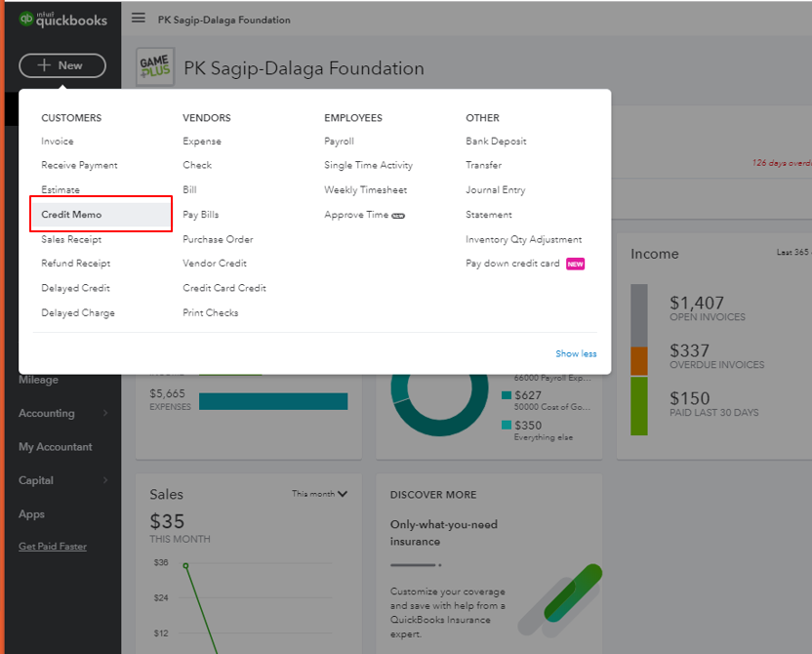Select Credit Memo from Customers list
Screen dimensions: 812x654
coord(71,215)
